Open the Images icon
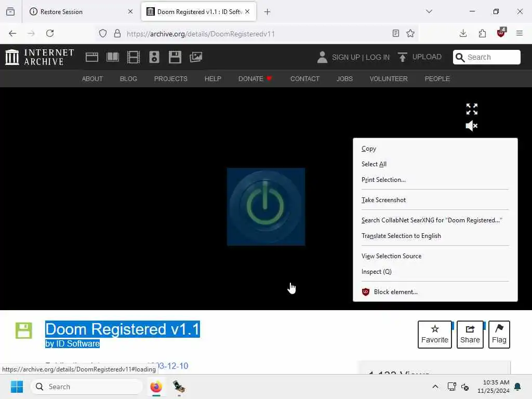The image size is (532, 399). [x=196, y=57]
